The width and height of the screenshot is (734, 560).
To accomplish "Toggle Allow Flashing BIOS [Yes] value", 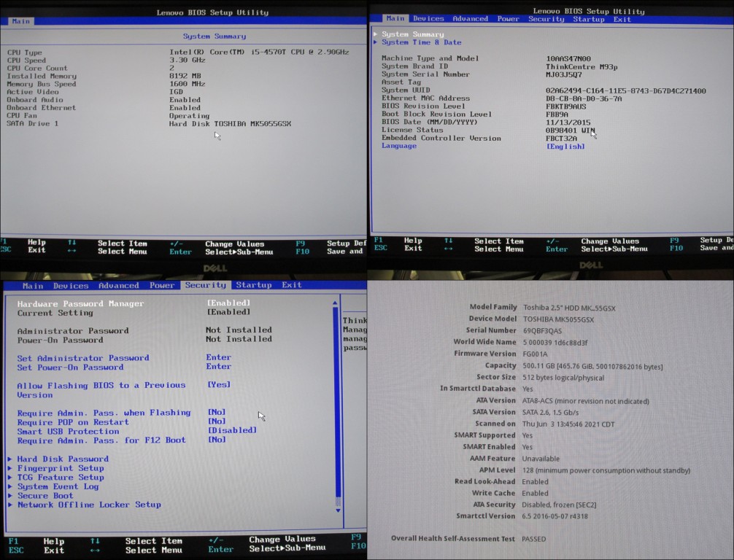I will pos(219,384).
